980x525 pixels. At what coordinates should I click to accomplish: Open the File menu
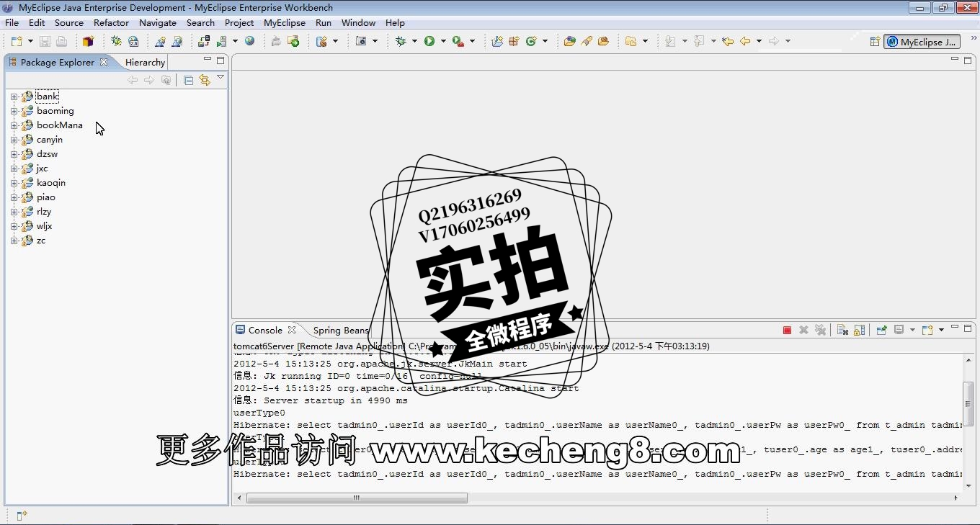pyautogui.click(x=12, y=22)
